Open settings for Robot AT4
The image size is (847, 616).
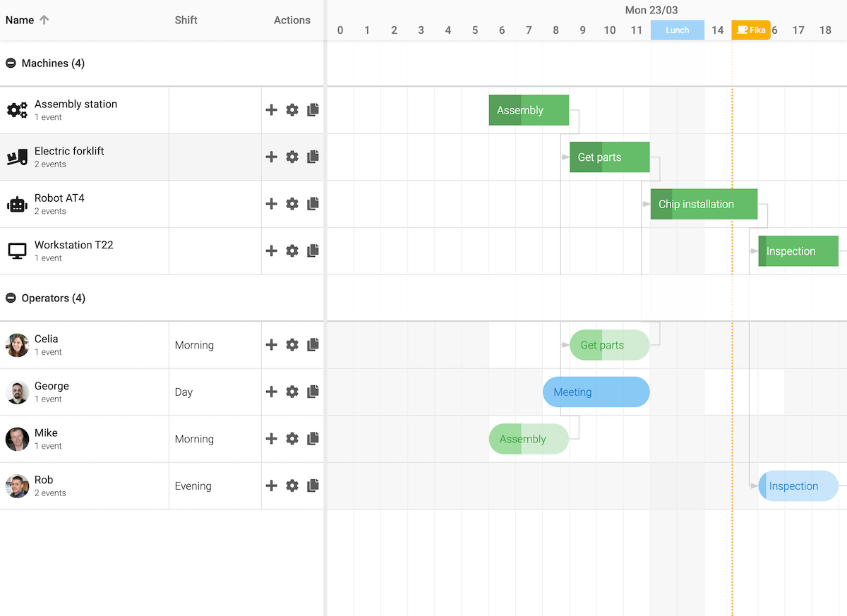point(292,203)
